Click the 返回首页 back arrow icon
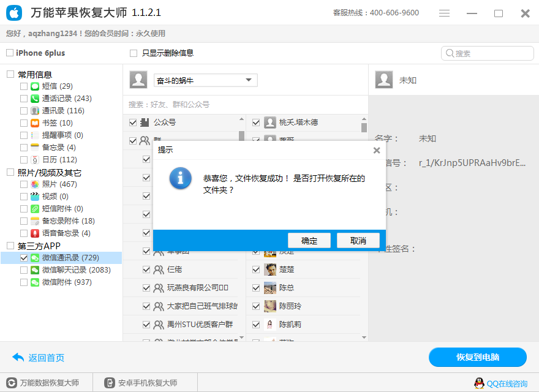The height and width of the screenshot is (392, 539). coord(18,358)
